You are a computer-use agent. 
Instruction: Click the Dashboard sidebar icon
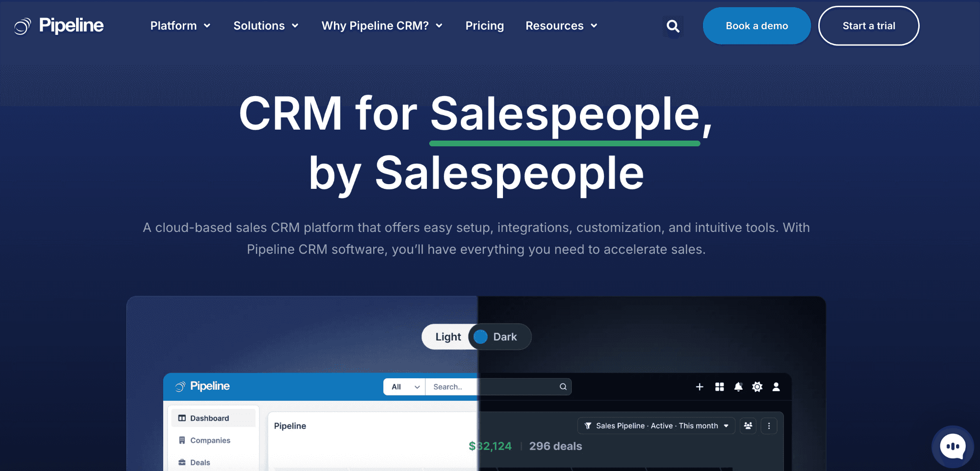coord(182,418)
